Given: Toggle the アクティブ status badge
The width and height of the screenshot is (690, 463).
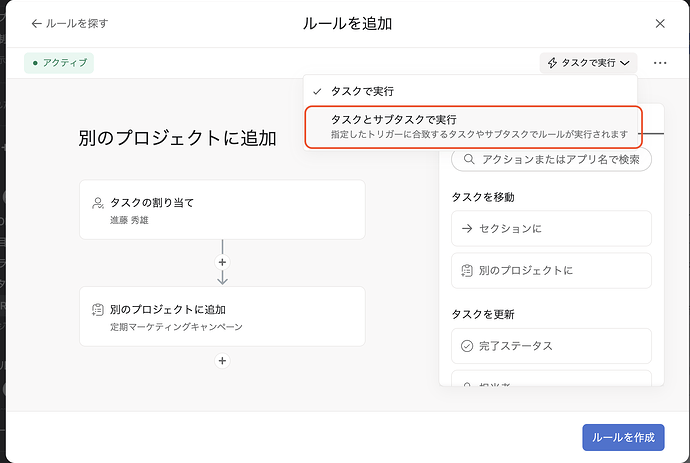Looking at the screenshot, I should point(59,63).
